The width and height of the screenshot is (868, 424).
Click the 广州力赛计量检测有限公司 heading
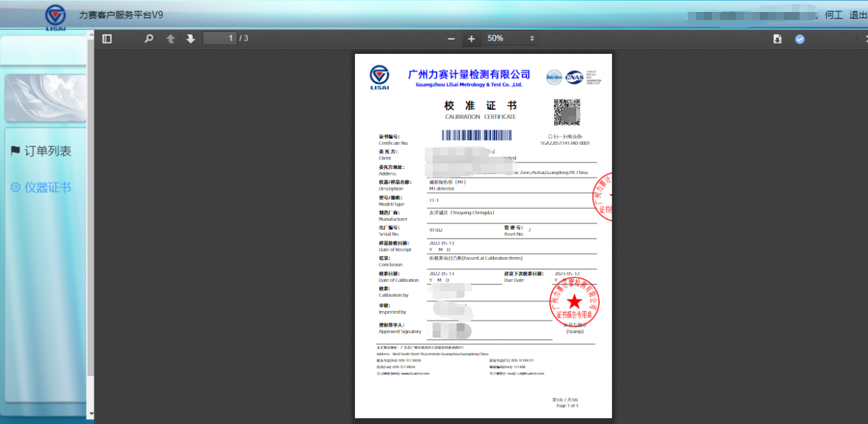[x=469, y=74]
